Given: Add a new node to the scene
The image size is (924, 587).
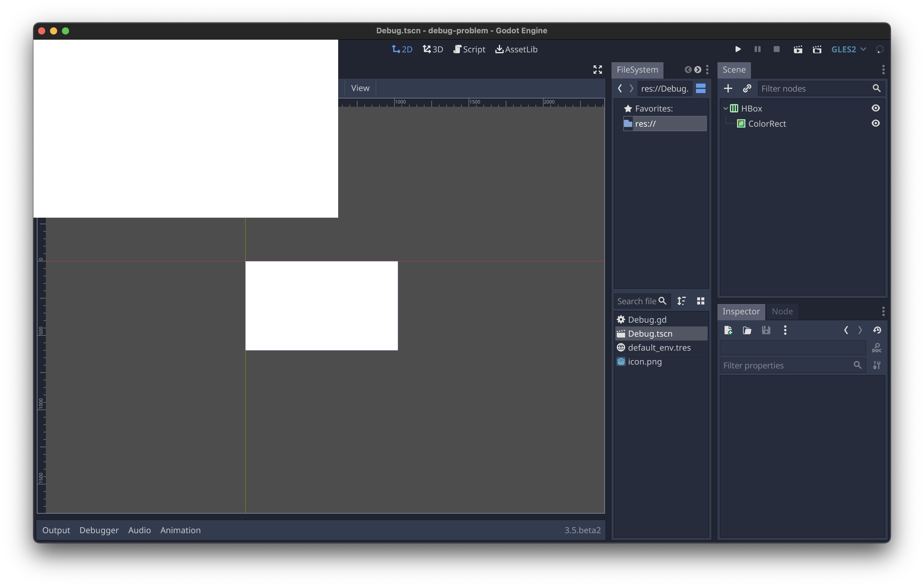Looking at the screenshot, I should (728, 88).
